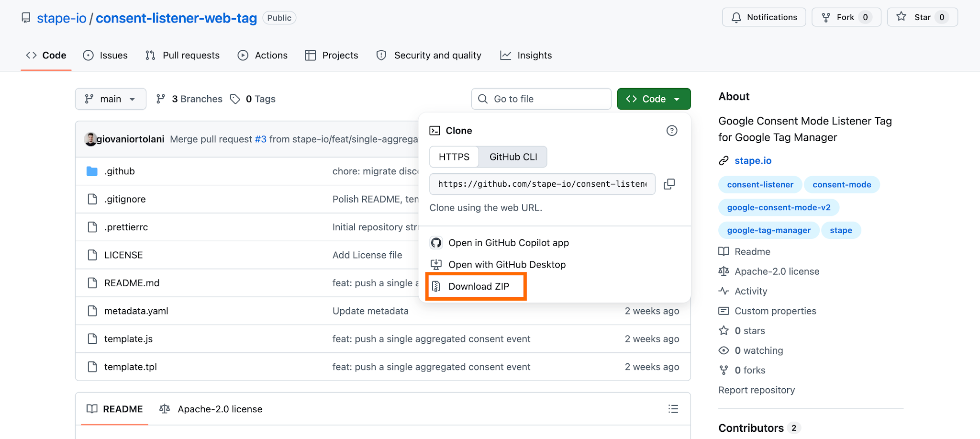Click Report repository
Image resolution: width=980 pixels, height=439 pixels.
point(757,390)
